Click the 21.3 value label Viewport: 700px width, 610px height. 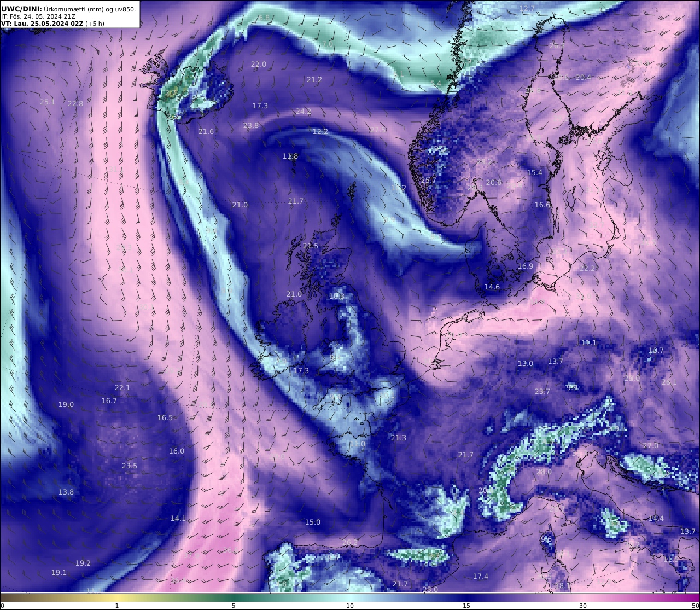click(399, 438)
